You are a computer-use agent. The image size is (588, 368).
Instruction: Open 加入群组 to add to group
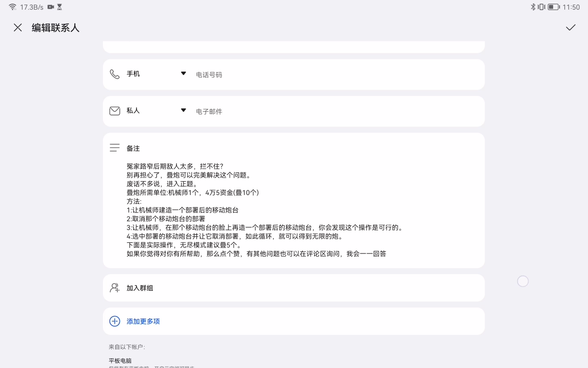click(x=140, y=288)
